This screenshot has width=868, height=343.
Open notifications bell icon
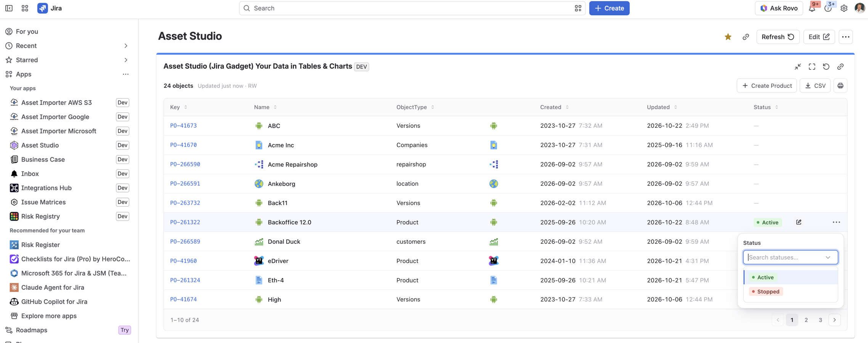coord(812,8)
